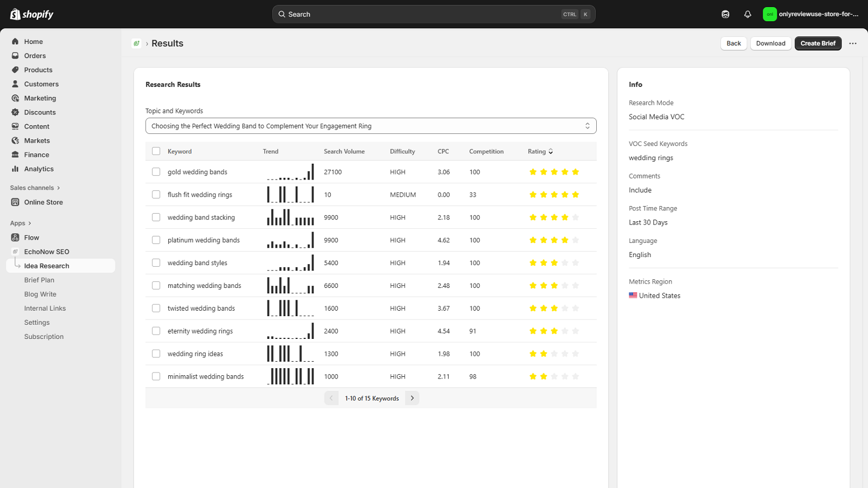The width and height of the screenshot is (868, 488).
Task: Click star rating for 'minimalist wedding bands'
Action: pos(554,376)
